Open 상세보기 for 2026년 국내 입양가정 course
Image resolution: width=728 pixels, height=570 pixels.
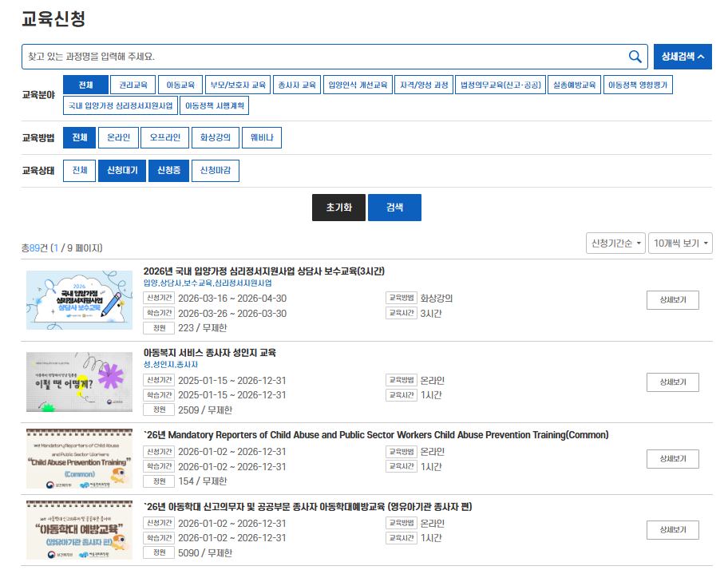[673, 300]
